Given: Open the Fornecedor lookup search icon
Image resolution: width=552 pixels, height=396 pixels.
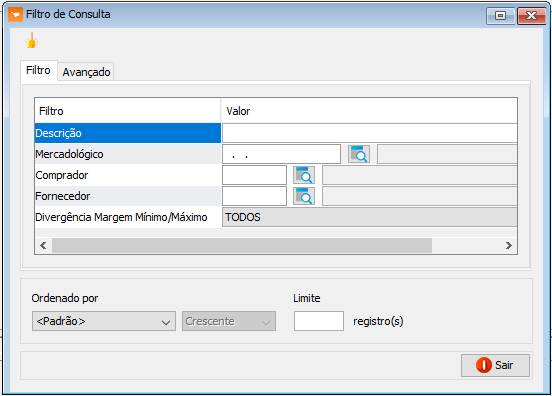Looking at the screenshot, I should 304,196.
